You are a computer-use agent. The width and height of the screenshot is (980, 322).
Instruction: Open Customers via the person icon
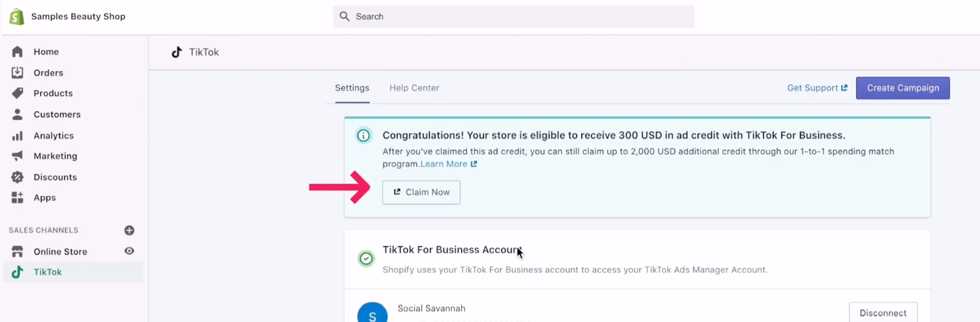coord(17,115)
